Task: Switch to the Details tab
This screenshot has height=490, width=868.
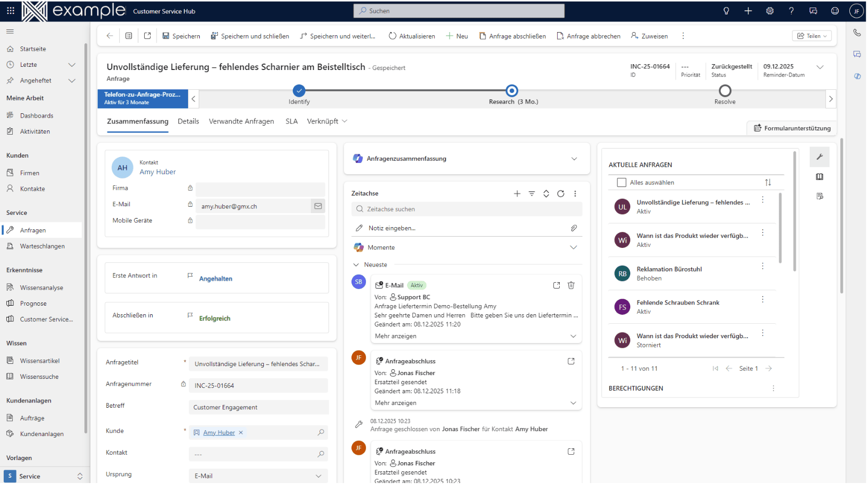Action: point(188,121)
